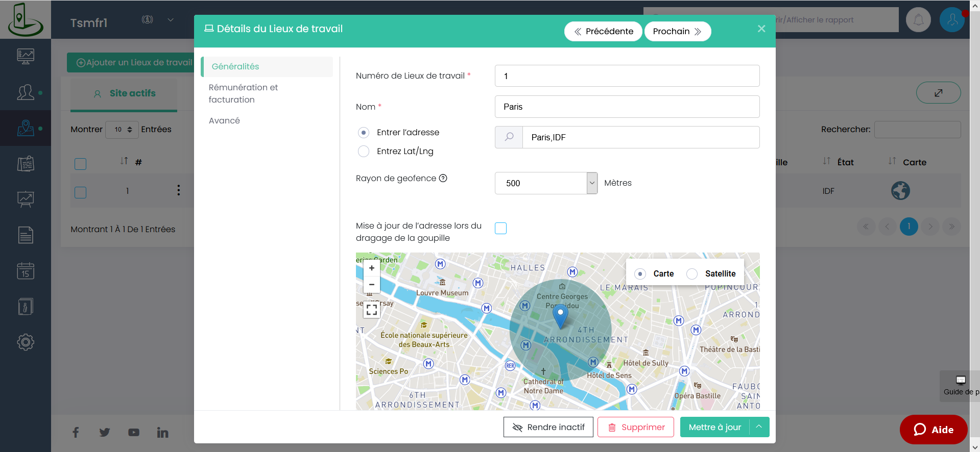The height and width of the screenshot is (452, 980).
Task: Click the geofence radius help icon
Action: pyautogui.click(x=443, y=178)
